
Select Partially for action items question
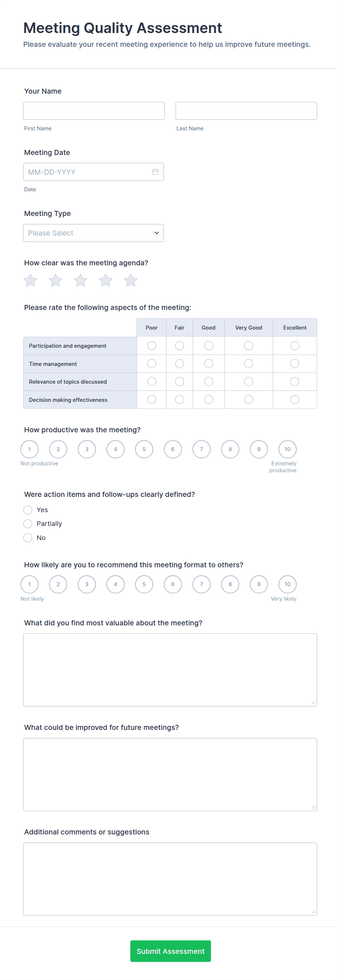(x=28, y=524)
